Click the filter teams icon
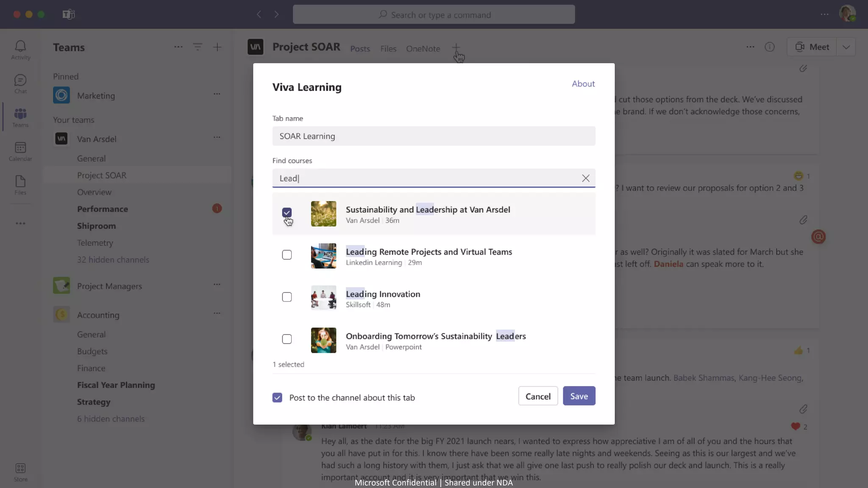The image size is (868, 488). click(x=198, y=47)
